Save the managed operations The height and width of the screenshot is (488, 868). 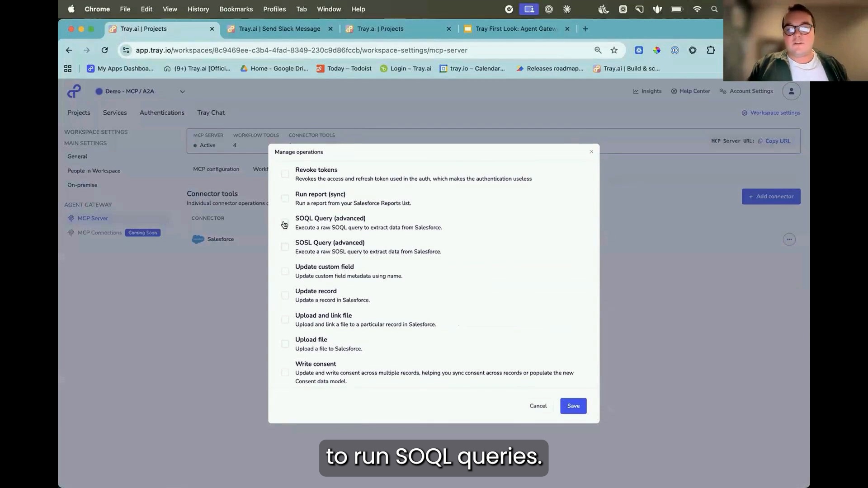pyautogui.click(x=573, y=406)
